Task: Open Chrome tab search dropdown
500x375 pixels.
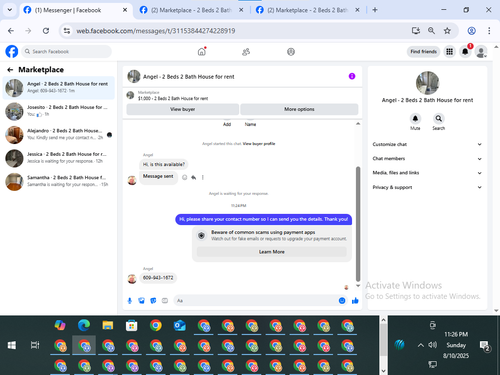Action: (x=10, y=10)
